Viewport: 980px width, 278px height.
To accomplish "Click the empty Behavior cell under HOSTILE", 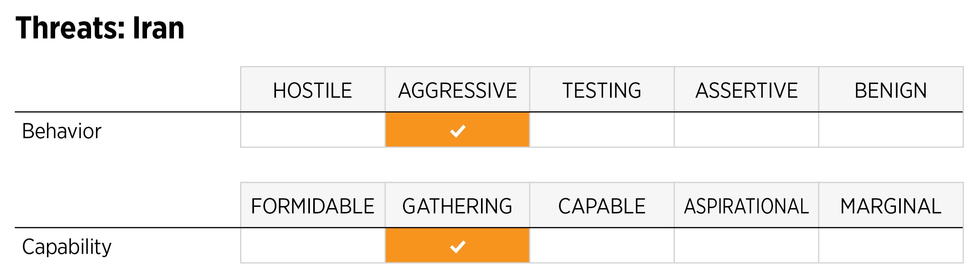I will coord(313,130).
